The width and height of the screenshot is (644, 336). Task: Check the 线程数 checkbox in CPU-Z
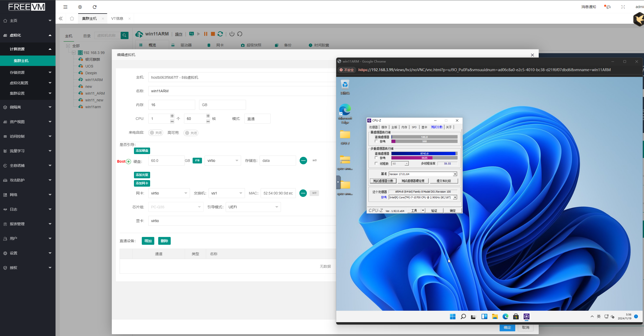click(376, 163)
